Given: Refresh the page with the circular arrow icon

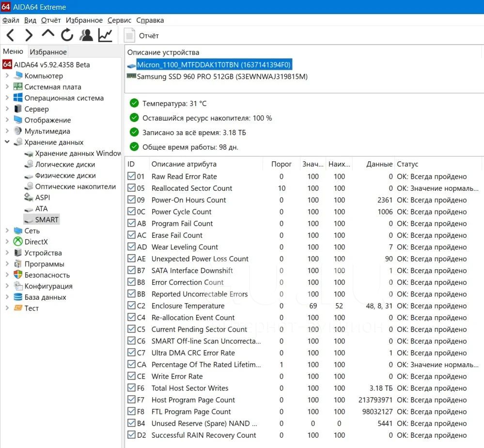Looking at the screenshot, I should tap(67, 35).
